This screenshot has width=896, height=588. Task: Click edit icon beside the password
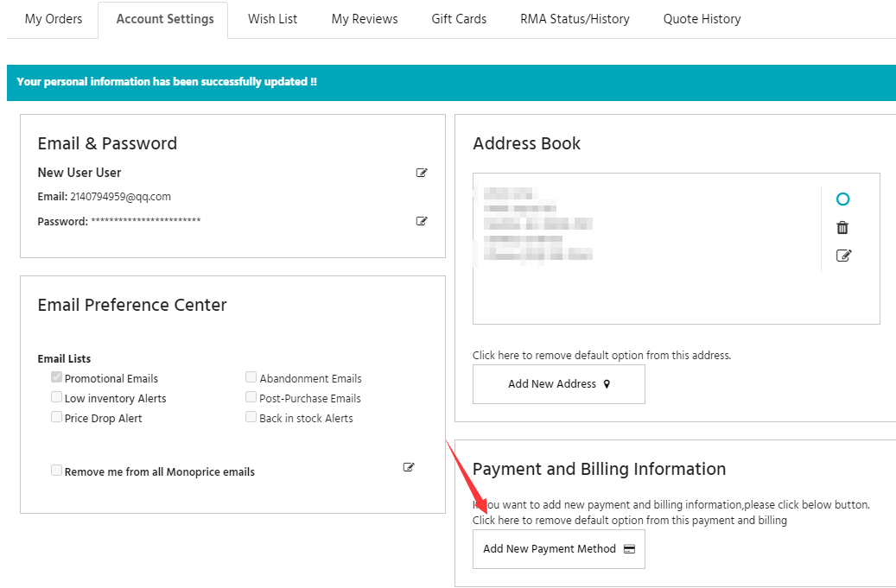(x=422, y=221)
